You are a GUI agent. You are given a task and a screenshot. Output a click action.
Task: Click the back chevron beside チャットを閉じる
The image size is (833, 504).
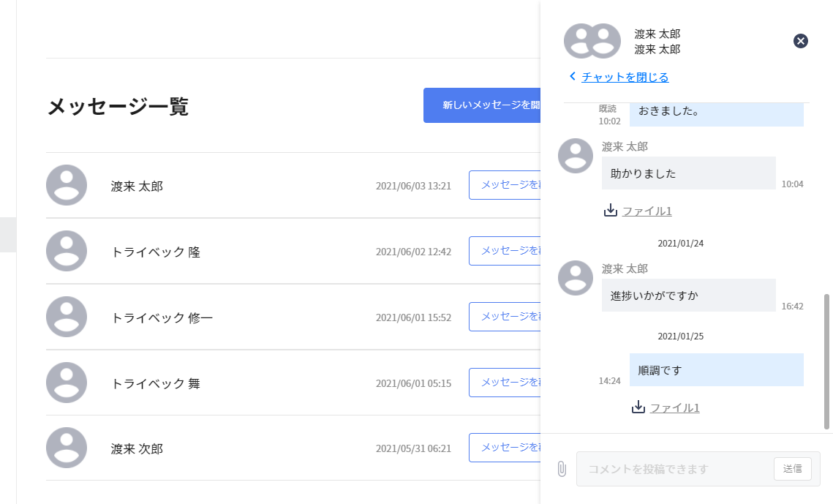tap(572, 77)
